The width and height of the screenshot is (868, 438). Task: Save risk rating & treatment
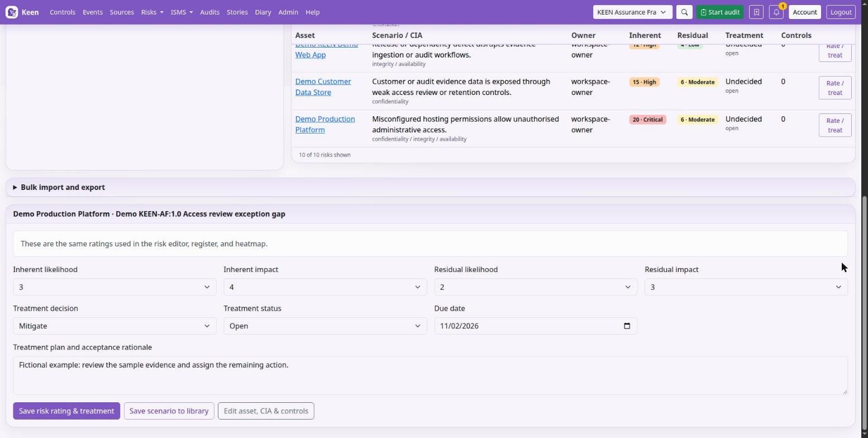tap(66, 411)
